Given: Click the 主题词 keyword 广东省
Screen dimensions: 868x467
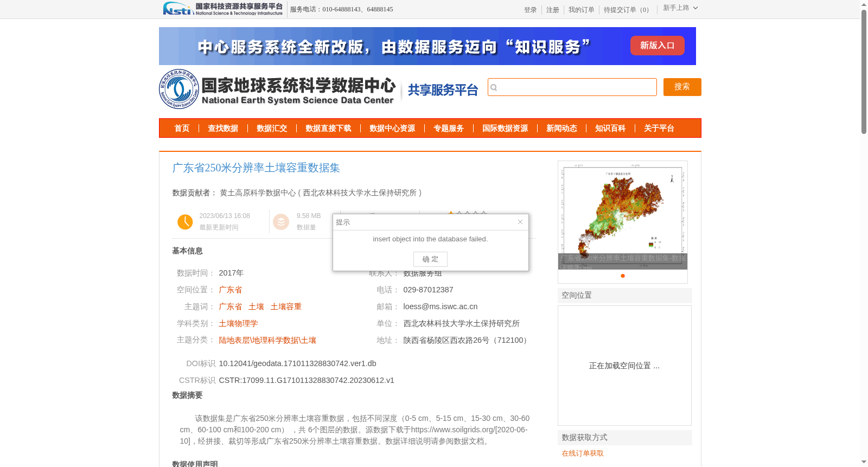Looking at the screenshot, I should [231, 307].
